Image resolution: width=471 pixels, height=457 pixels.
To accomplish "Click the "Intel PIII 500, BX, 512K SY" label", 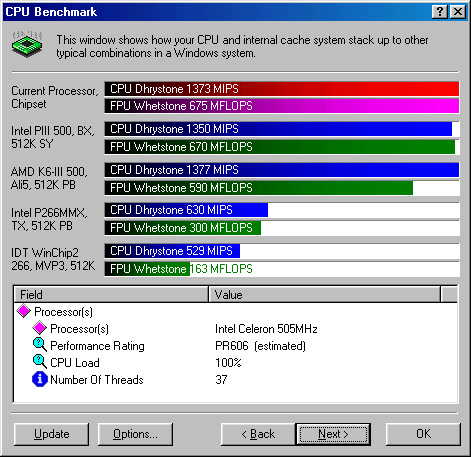I will pyautogui.click(x=52, y=137).
